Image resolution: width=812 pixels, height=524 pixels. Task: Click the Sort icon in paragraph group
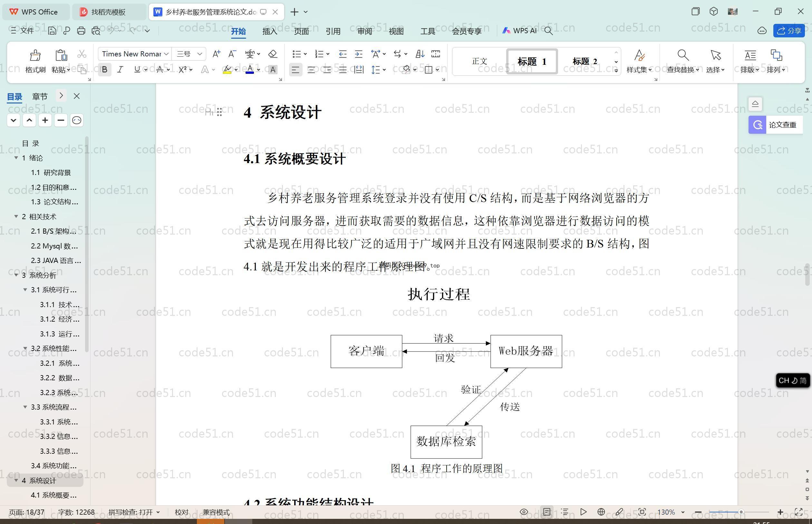pyautogui.click(x=420, y=54)
